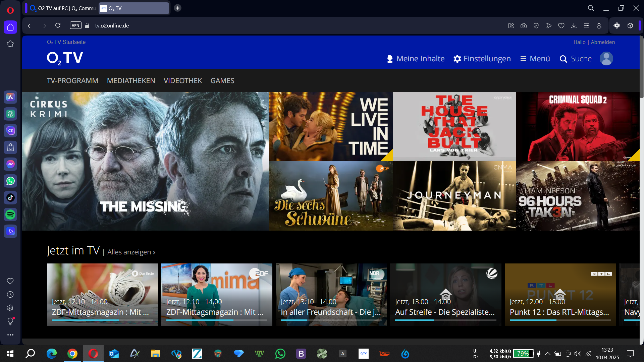Go to GAMES section

222,81
